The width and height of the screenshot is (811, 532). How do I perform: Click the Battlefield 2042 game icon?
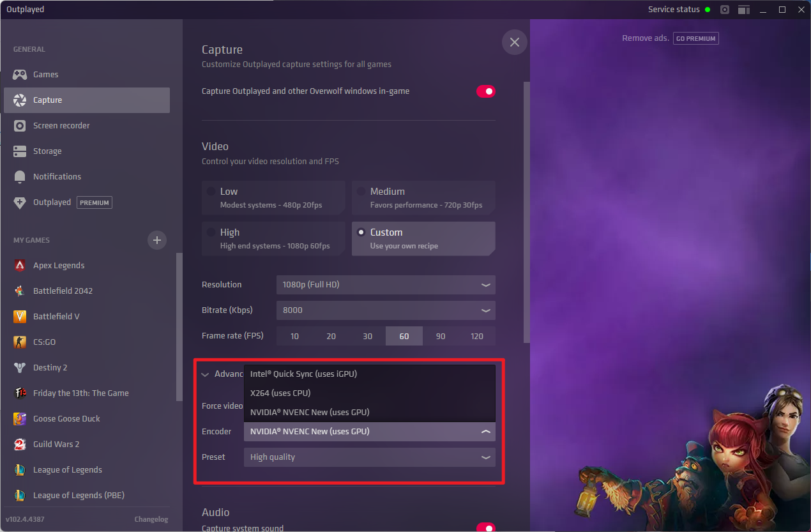pos(20,291)
